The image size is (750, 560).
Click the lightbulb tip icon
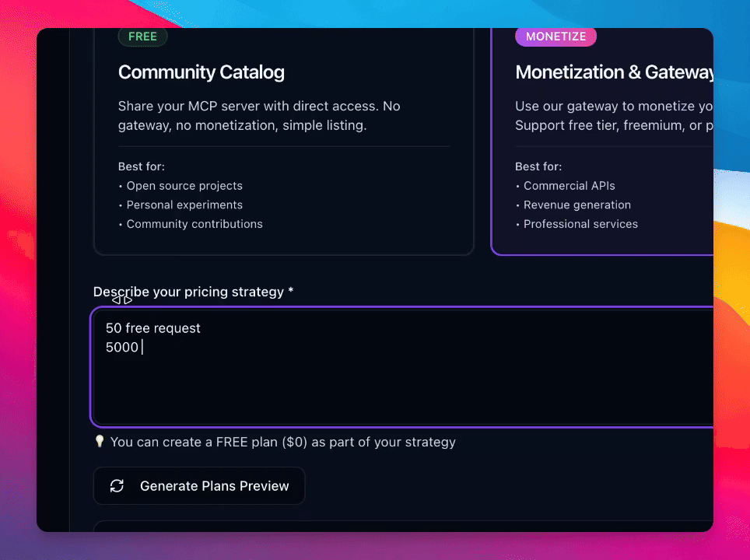(100, 442)
